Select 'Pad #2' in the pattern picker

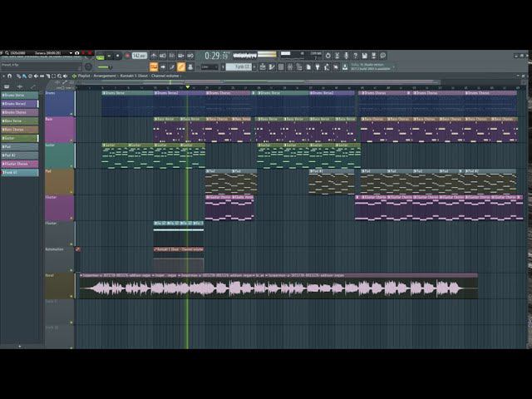(x=20, y=155)
